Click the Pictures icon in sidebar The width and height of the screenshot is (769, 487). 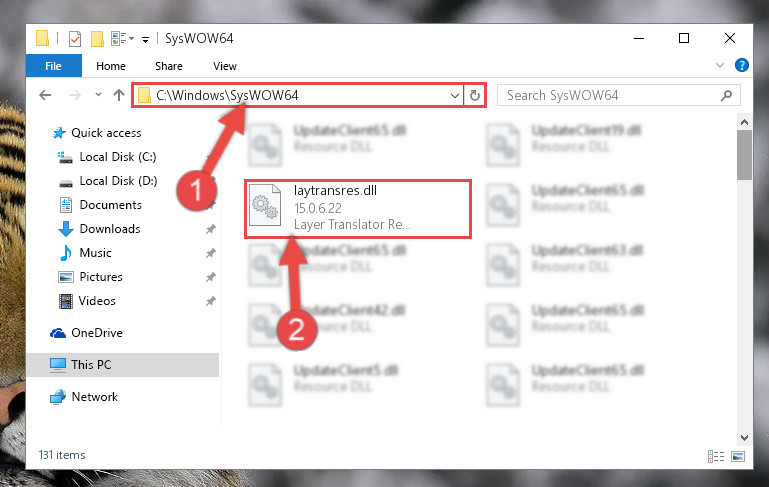[66, 277]
